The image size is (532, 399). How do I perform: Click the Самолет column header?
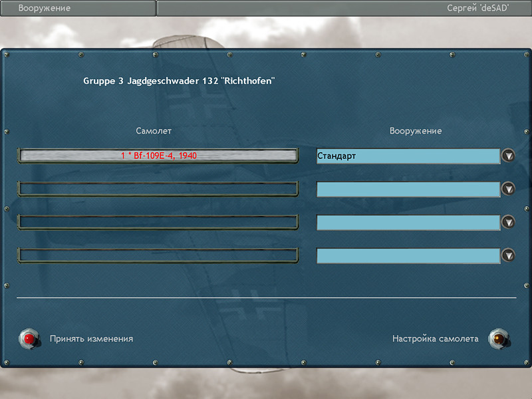coord(154,131)
